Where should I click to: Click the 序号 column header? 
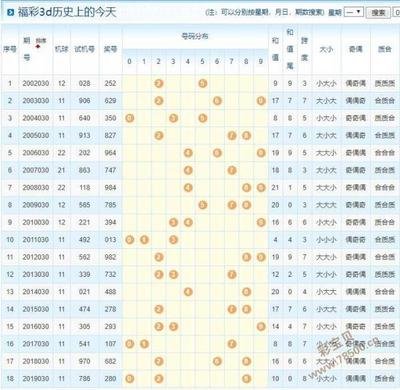click(10, 49)
